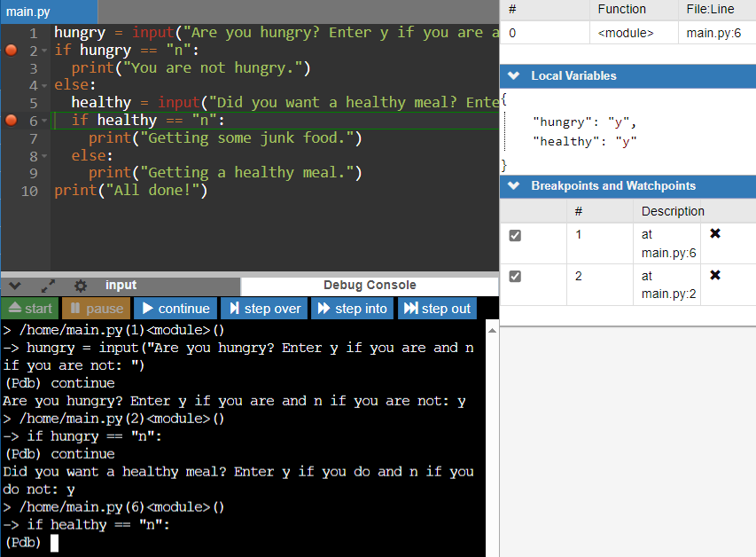
Task: Uncheck the breakpoint 2 checkbox at main.py:2
Action: 516,277
